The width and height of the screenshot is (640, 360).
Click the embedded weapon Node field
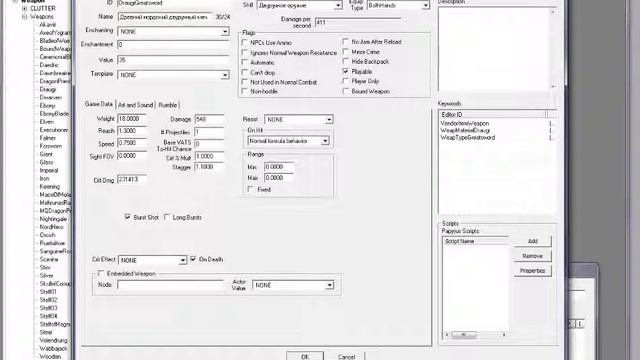[x=171, y=285]
